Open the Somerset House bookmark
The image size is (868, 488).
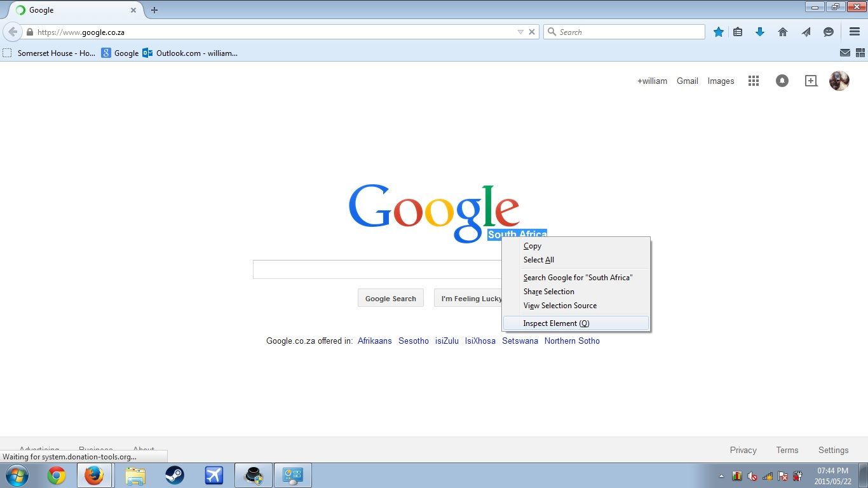coord(49,53)
